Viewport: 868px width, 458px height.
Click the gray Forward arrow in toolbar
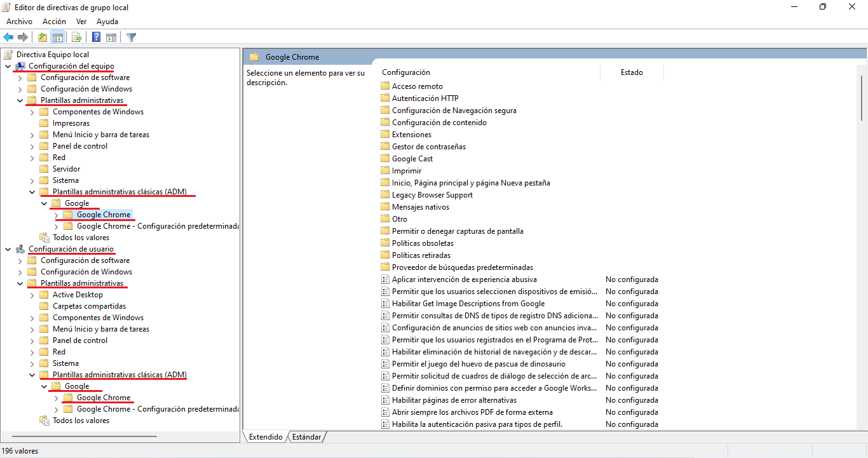click(23, 37)
